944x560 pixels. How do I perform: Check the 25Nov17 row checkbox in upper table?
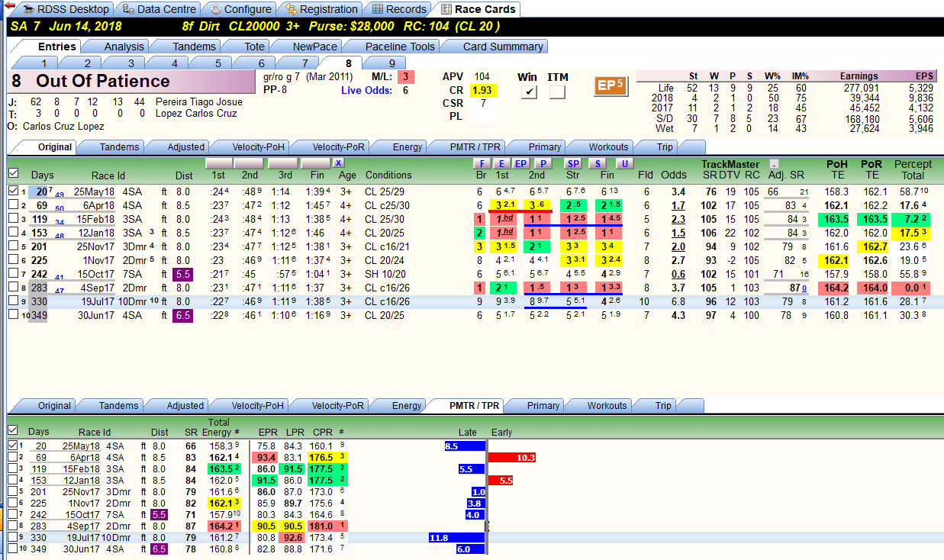(x=13, y=246)
